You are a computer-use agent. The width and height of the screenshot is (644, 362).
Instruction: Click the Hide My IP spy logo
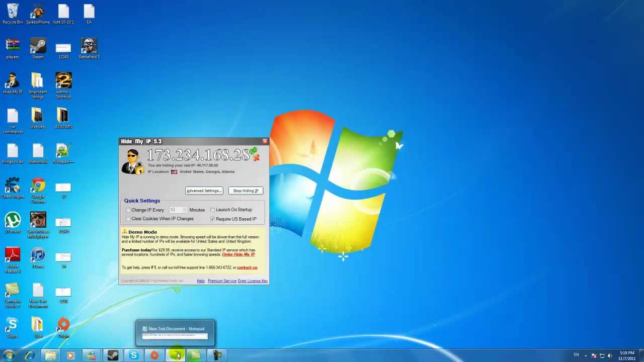133,161
